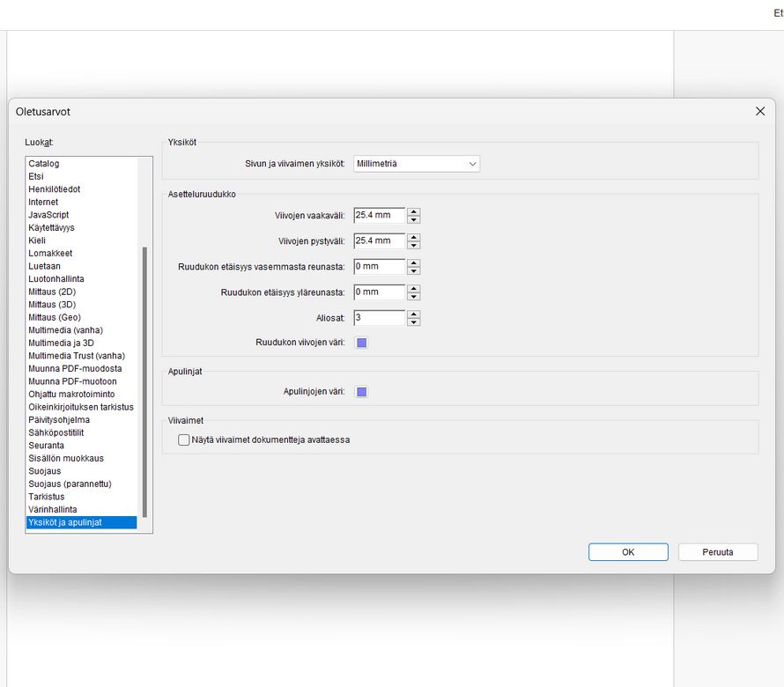Decrease Viivojen pystyväli with down arrow
Screen dimensions: 784x687
(413, 245)
